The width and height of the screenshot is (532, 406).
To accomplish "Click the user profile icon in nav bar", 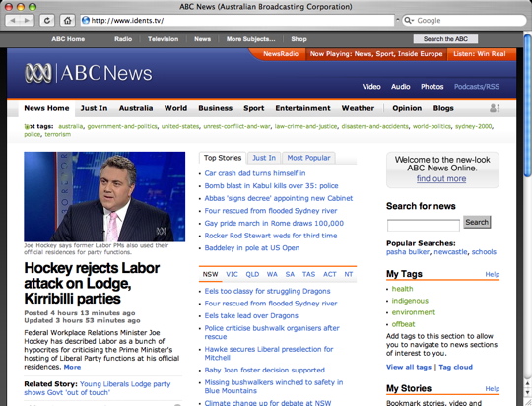I will click(x=495, y=108).
